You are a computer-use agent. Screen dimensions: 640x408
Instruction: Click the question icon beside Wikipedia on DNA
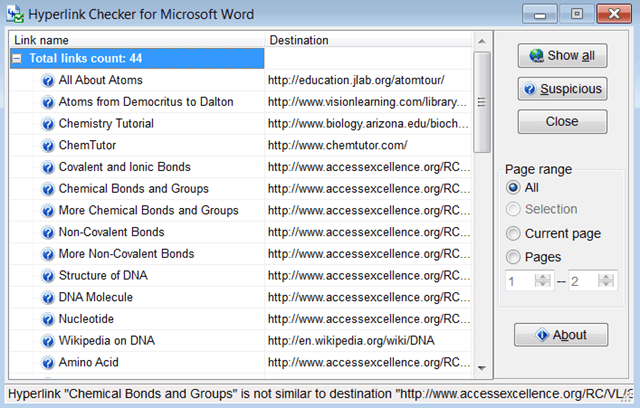(48, 341)
